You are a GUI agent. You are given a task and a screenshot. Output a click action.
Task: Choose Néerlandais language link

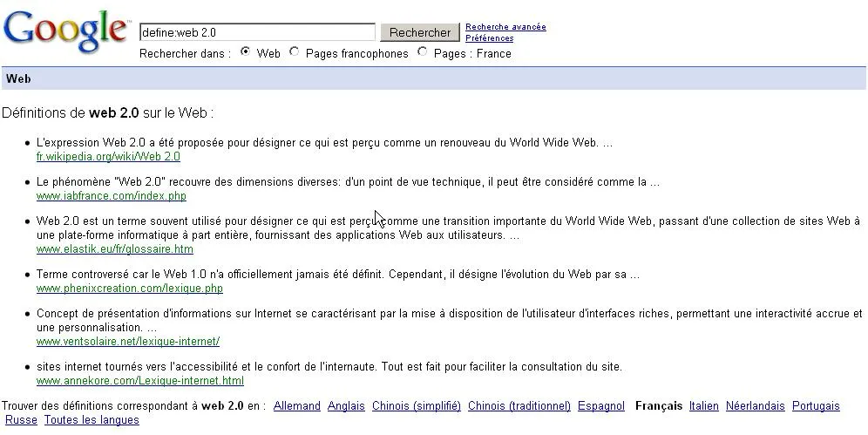755,405
